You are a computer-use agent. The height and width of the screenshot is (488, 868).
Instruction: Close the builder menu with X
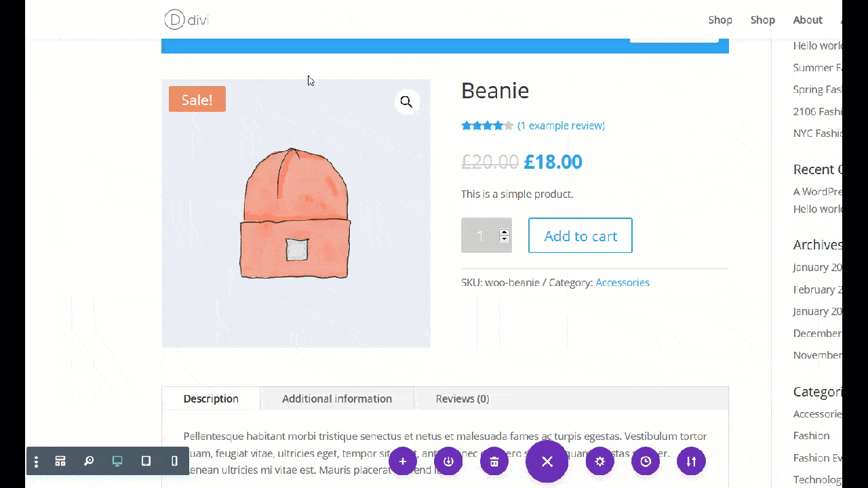[547, 462]
